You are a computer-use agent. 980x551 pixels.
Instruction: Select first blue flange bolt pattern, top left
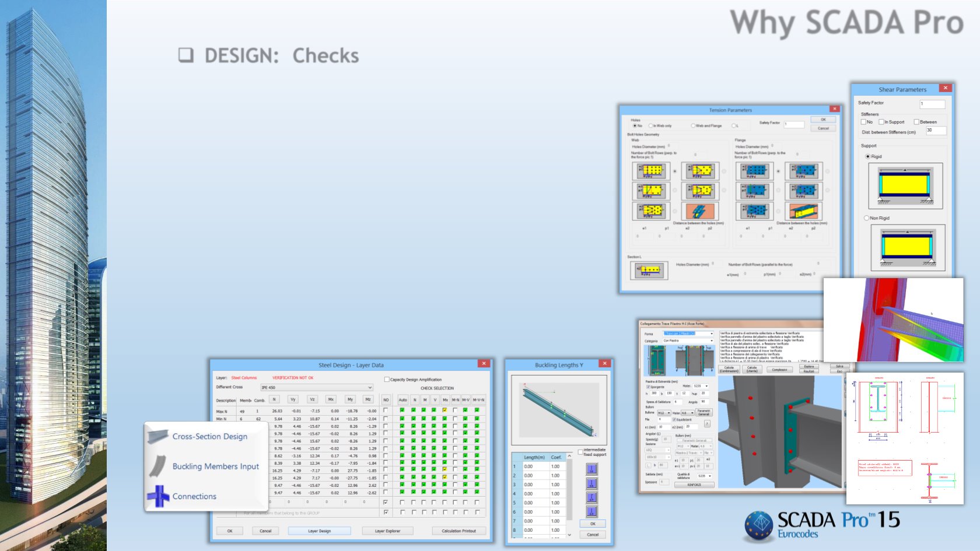tap(755, 171)
